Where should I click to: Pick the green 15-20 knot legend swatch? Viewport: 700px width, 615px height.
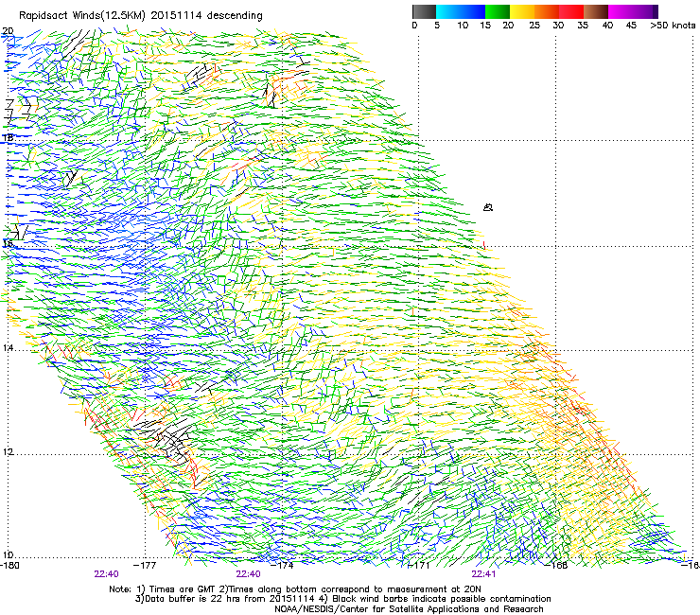tap(498, 11)
